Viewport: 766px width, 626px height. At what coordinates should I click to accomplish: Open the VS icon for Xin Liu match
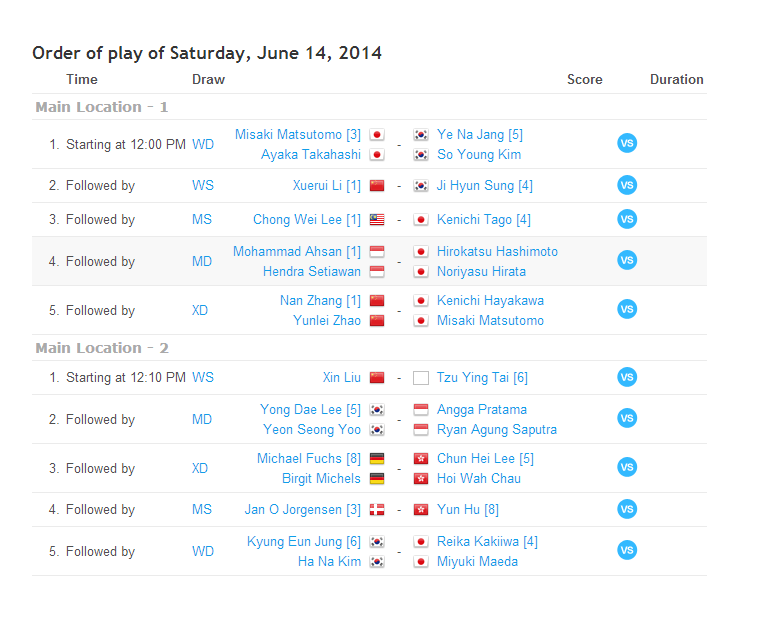tap(627, 377)
